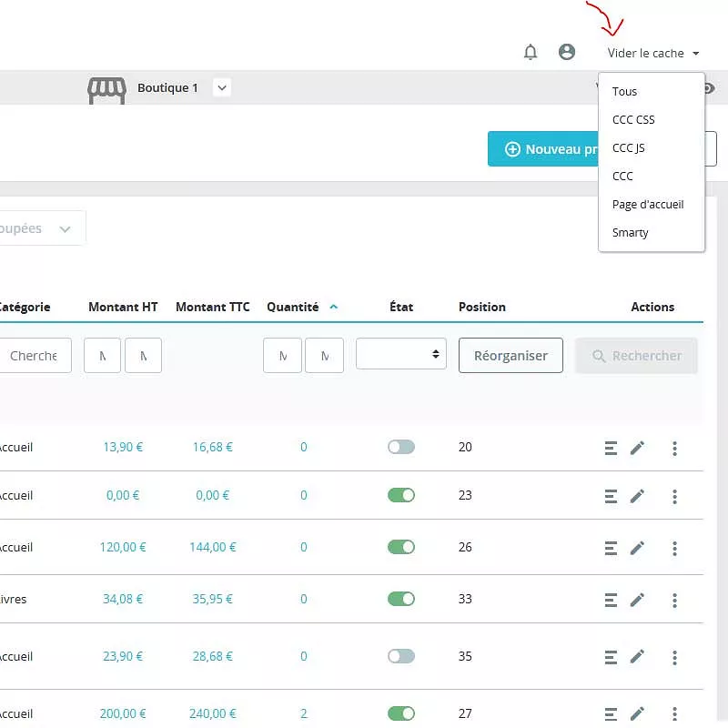Image resolution: width=728 pixels, height=728 pixels.
Task: Select Tous in the cache menu
Action: (624, 92)
